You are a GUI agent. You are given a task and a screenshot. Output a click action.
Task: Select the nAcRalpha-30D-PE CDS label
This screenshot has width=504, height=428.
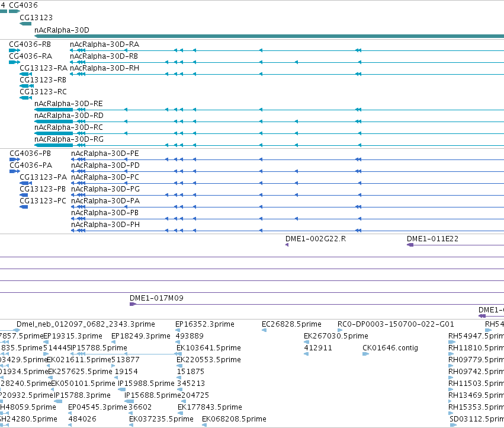[105, 154]
